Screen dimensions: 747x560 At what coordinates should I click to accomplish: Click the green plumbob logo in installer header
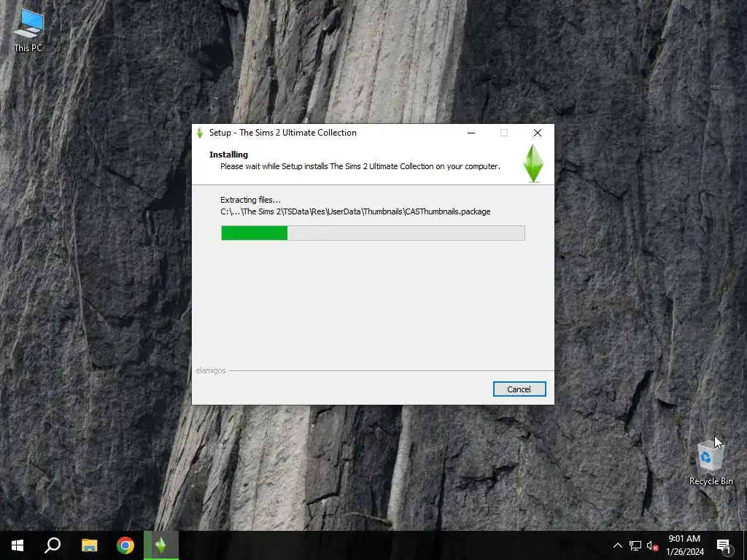pyautogui.click(x=533, y=163)
